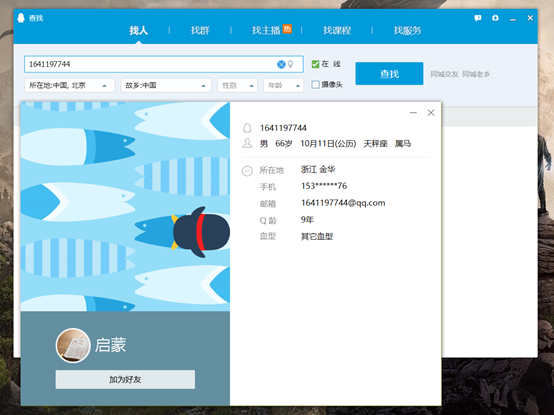Close the 查找 window
Screen dimensions: 554x415
530,18
